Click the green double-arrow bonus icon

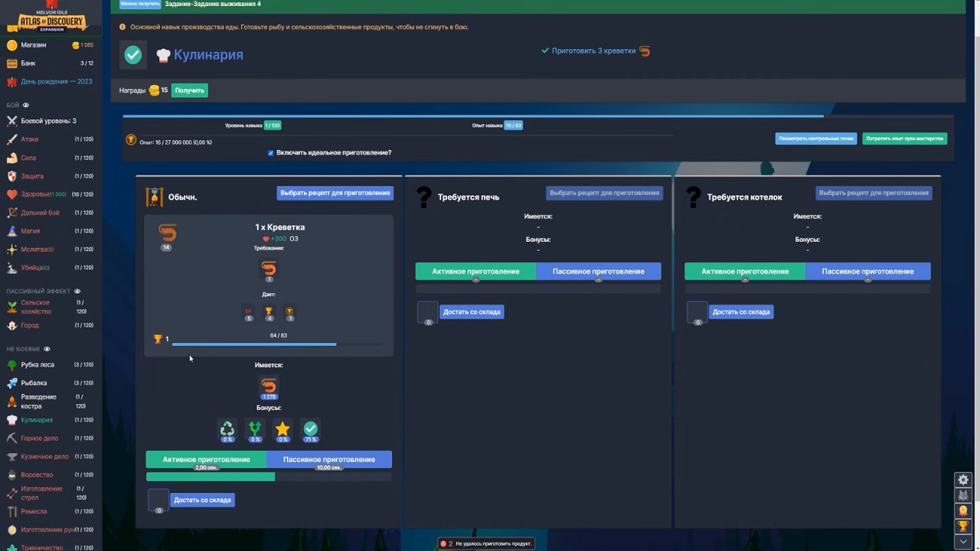coord(255,429)
